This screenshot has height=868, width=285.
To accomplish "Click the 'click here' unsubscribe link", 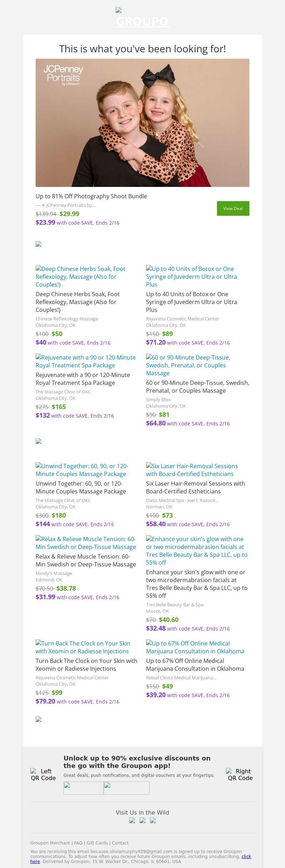I will point(246,856).
